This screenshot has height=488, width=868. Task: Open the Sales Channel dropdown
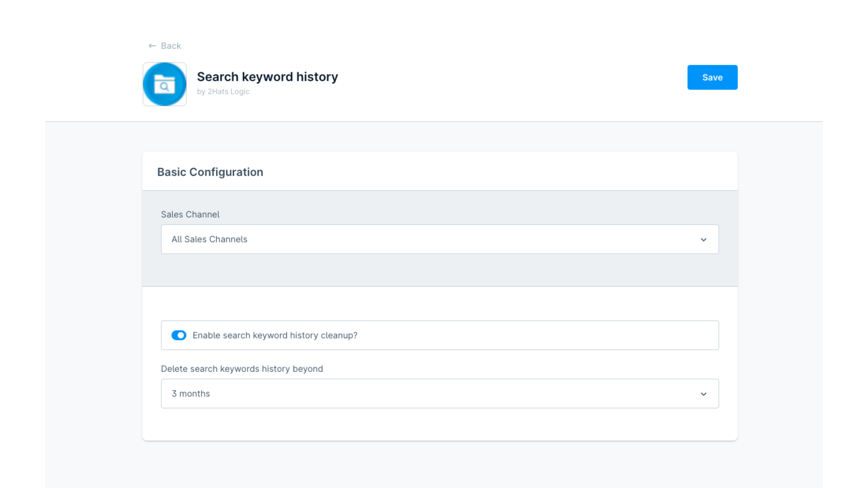click(x=440, y=239)
